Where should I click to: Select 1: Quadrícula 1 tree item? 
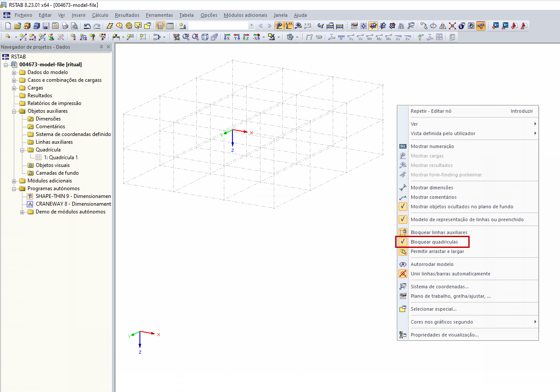[x=61, y=157]
